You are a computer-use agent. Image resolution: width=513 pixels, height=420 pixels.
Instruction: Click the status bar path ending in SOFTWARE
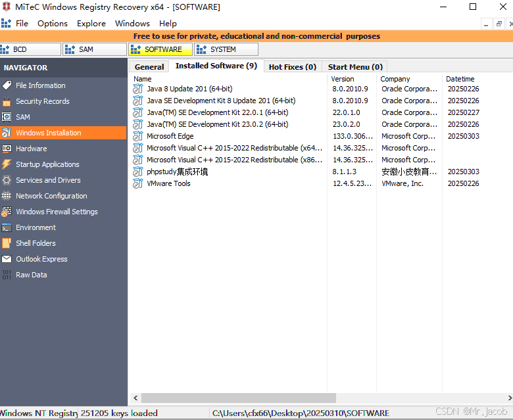301,413
